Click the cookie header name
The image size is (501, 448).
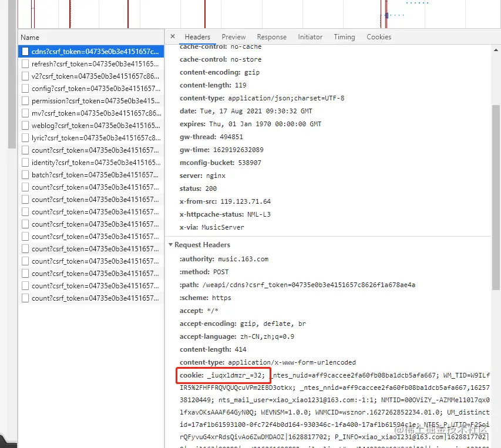[x=191, y=375]
